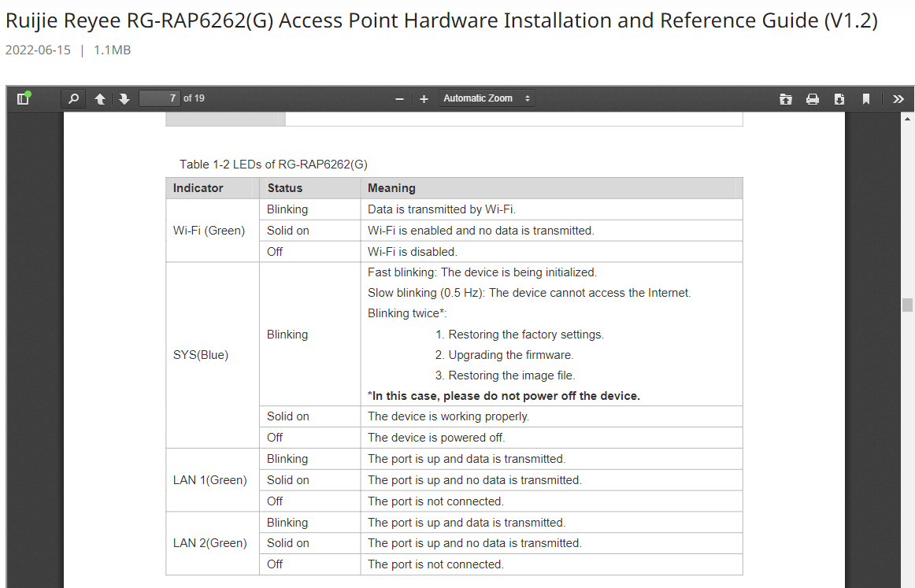This screenshot has width=915, height=588.
Task: Open the Automatic Zoom dropdown
Action: (487, 98)
